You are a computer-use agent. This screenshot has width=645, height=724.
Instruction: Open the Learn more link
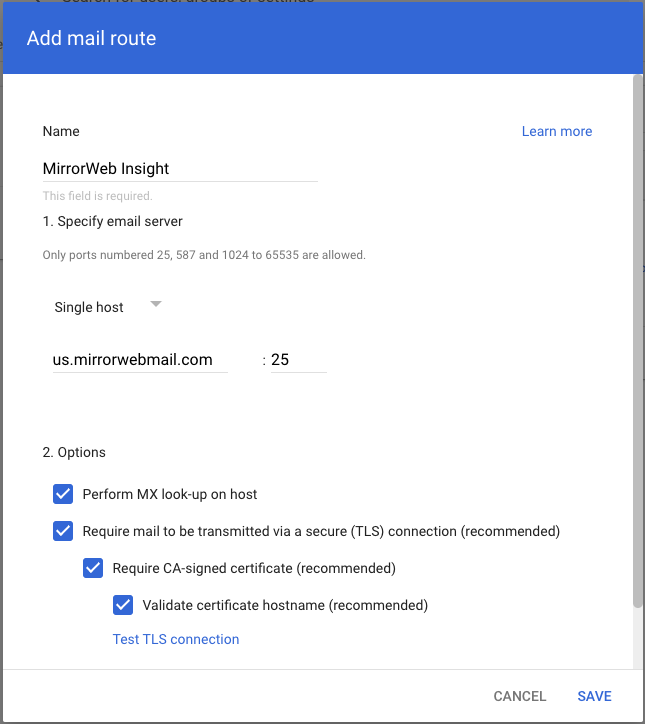[557, 131]
